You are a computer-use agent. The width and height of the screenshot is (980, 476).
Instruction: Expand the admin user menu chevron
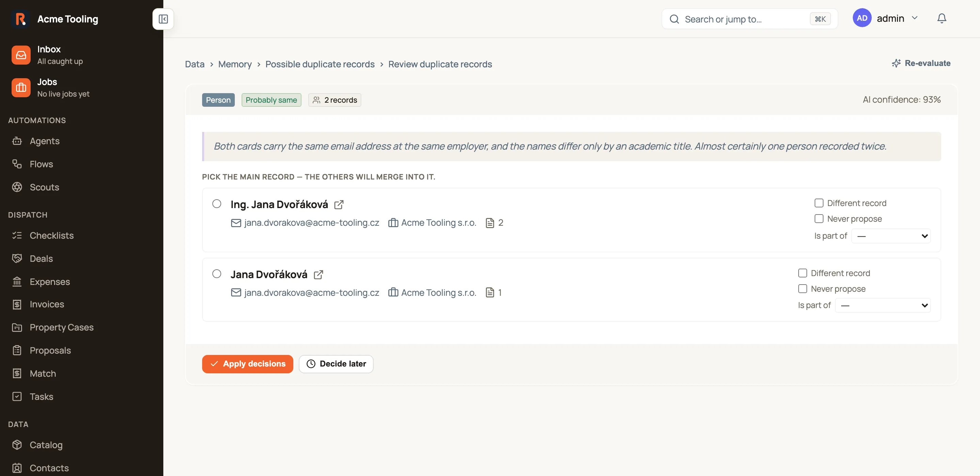915,18
